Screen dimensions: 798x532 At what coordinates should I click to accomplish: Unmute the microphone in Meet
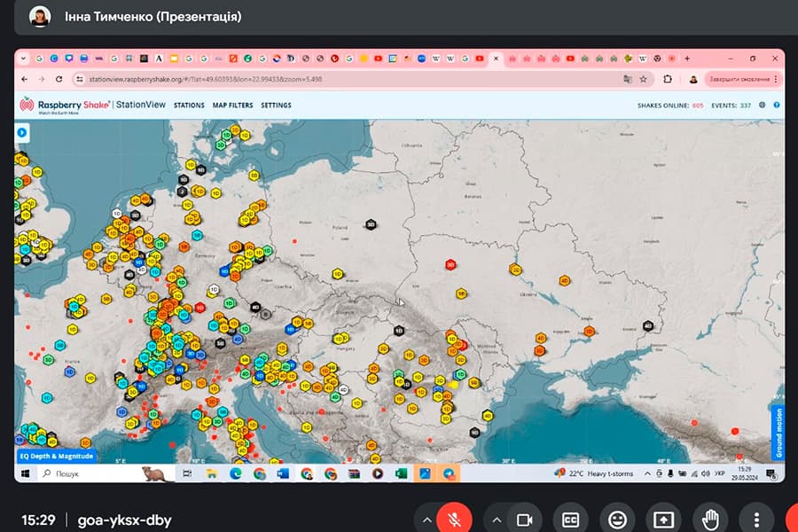click(455, 519)
